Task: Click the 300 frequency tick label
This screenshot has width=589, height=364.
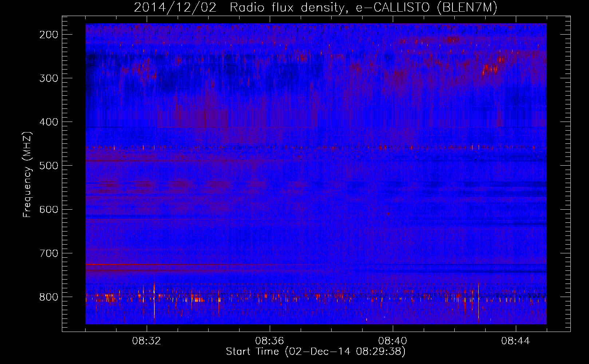Action: 48,78
